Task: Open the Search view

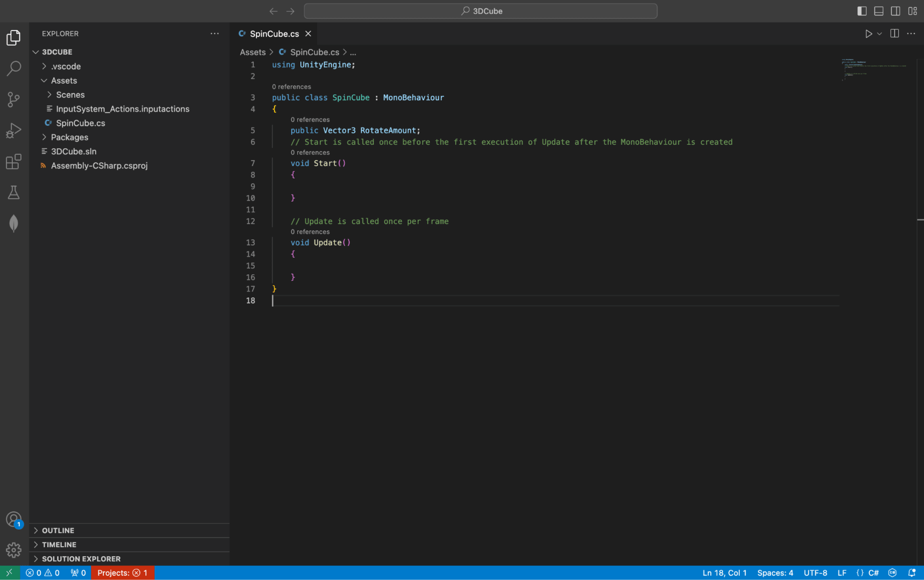Action: click(14, 68)
